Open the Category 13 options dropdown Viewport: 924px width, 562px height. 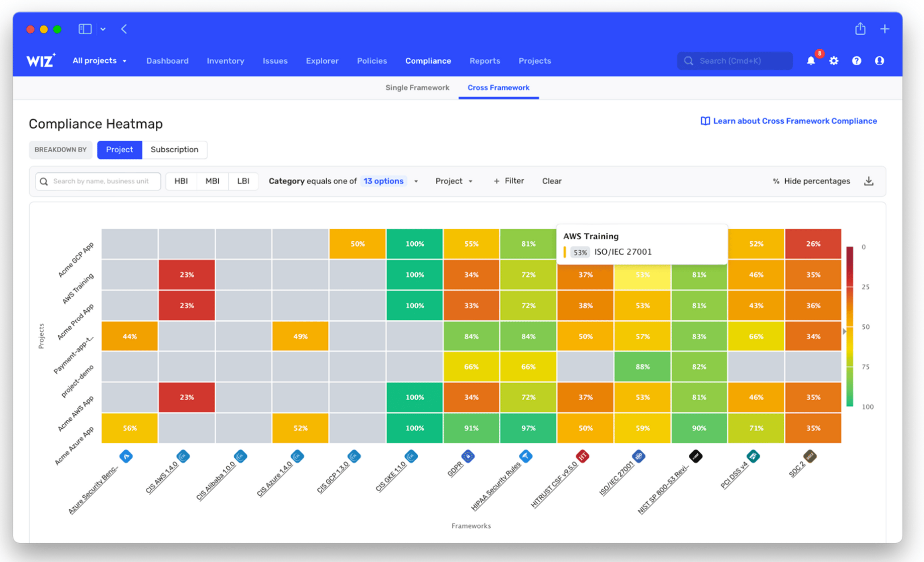pos(390,181)
